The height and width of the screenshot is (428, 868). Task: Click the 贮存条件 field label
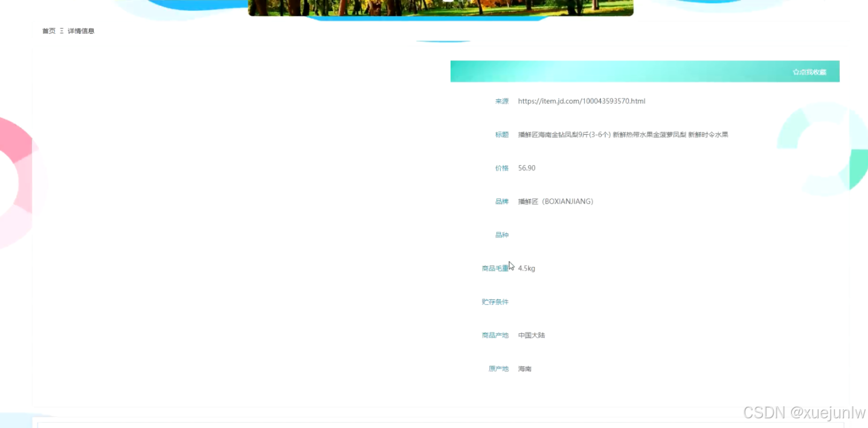click(x=495, y=302)
